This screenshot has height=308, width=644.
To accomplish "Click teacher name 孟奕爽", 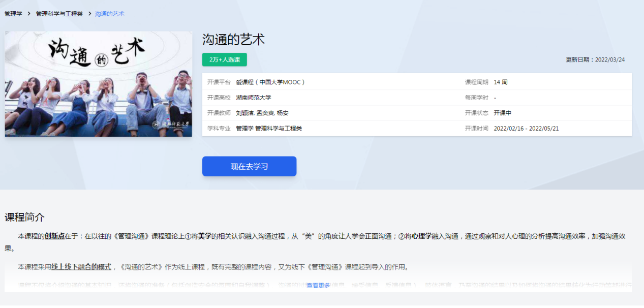I will click(x=265, y=113).
